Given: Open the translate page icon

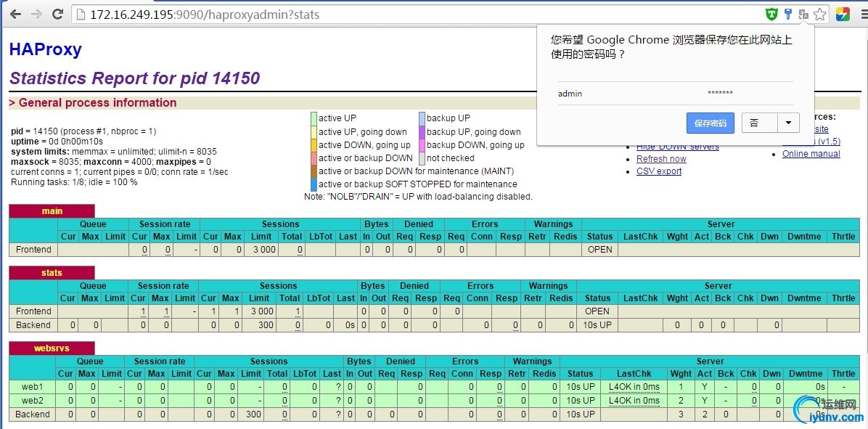Looking at the screenshot, I should 803,15.
